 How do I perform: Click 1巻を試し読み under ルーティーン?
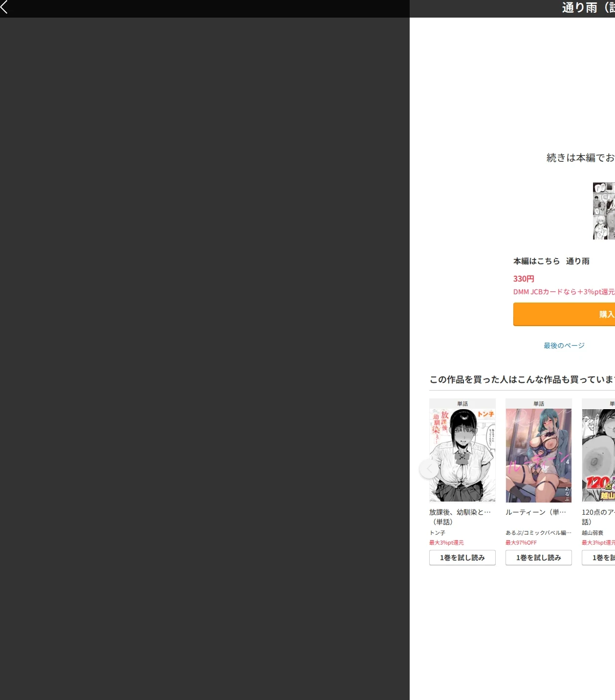click(539, 558)
